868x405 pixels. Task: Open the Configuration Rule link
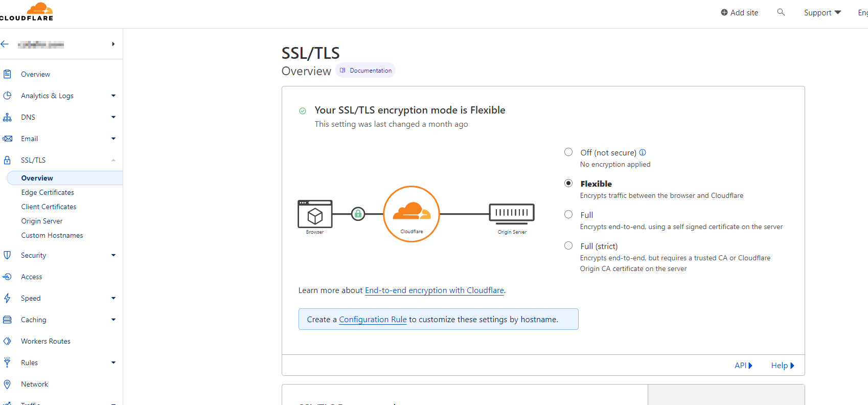[x=373, y=319]
